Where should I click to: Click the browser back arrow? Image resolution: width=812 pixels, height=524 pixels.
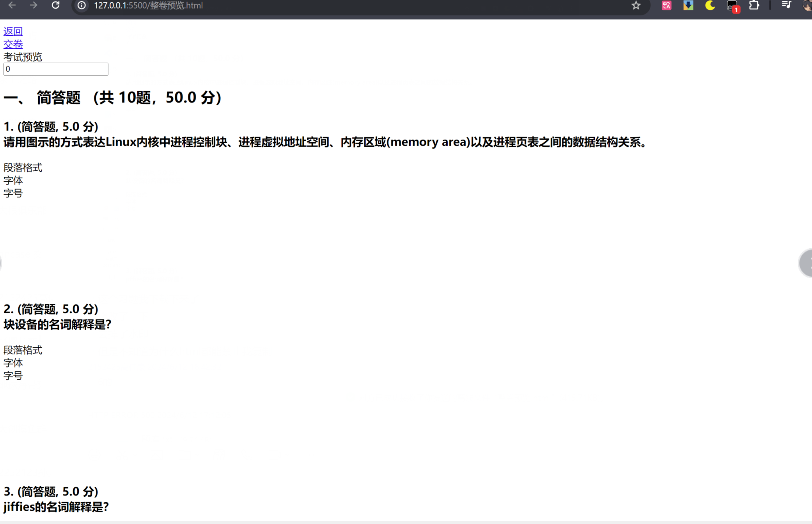click(12, 5)
